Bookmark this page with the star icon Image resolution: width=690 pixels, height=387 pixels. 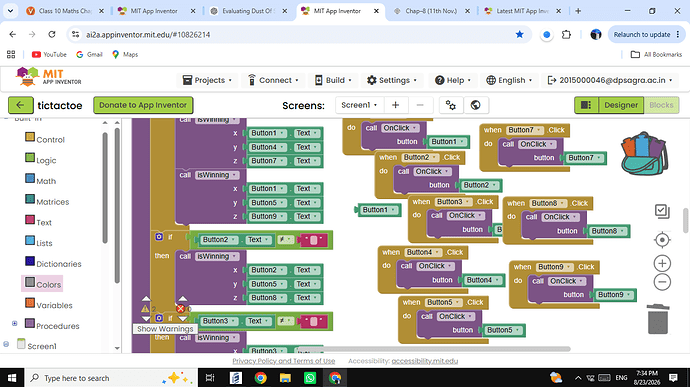coord(520,34)
